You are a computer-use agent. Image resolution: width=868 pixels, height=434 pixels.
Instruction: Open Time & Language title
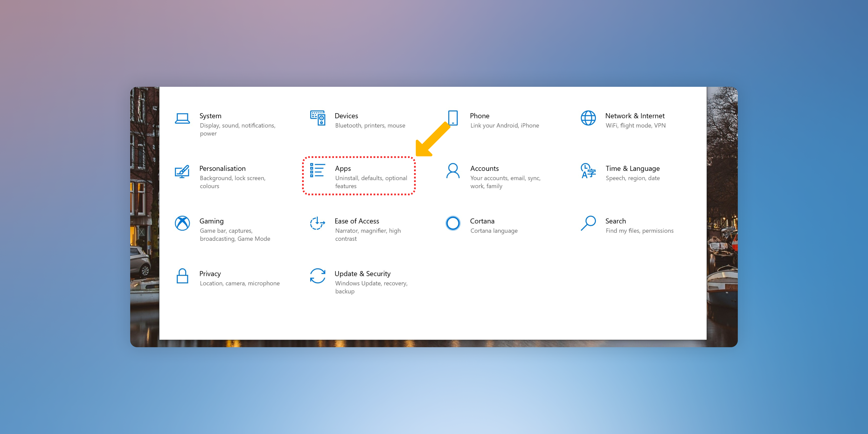[633, 169]
